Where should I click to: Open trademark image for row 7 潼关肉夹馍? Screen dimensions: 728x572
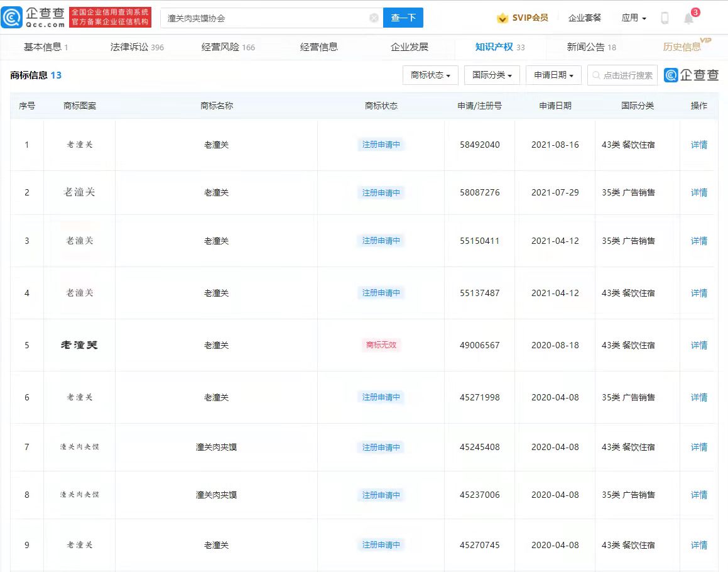tap(79, 447)
